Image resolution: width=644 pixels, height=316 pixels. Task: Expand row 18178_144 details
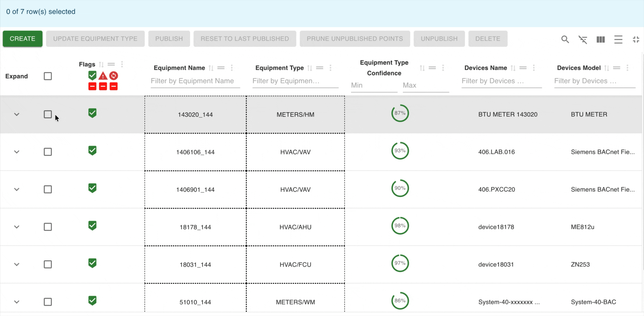click(x=16, y=227)
